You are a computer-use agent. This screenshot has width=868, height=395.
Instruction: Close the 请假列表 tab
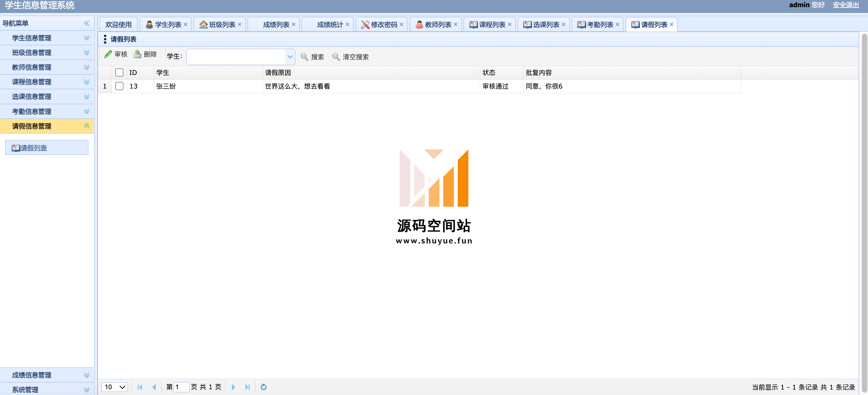(672, 25)
